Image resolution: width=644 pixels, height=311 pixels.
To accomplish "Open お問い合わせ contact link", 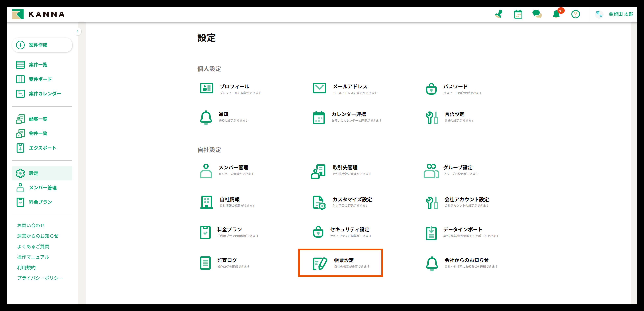I will tap(31, 225).
